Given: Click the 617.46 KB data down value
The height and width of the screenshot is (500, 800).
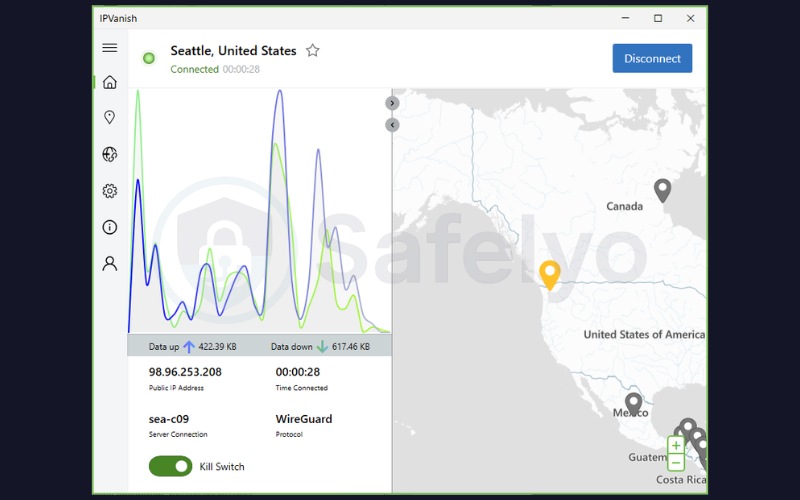Looking at the screenshot, I should point(351,347).
